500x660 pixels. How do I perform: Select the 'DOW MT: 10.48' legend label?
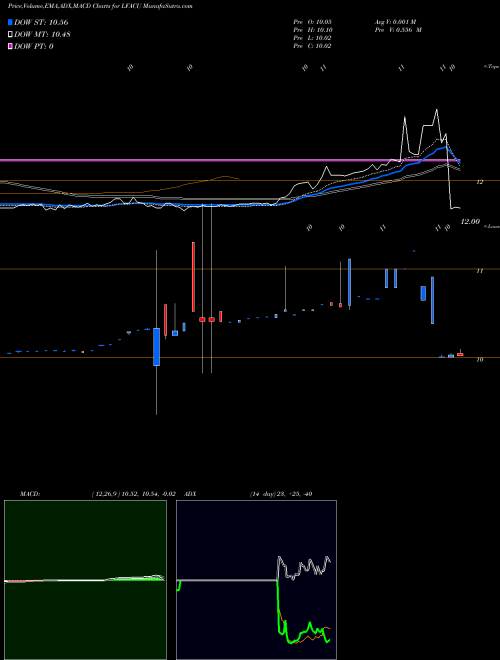click(x=42, y=34)
